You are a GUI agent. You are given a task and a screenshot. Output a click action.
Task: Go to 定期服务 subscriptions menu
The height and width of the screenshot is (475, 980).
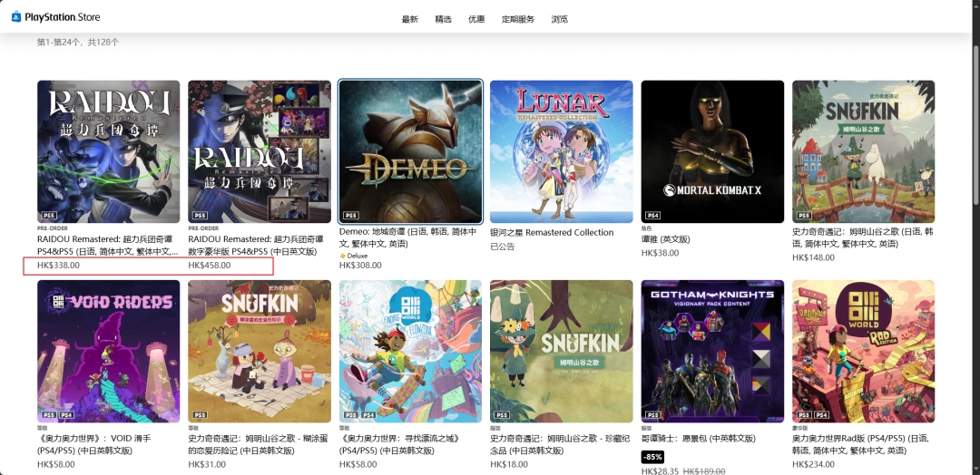point(518,19)
